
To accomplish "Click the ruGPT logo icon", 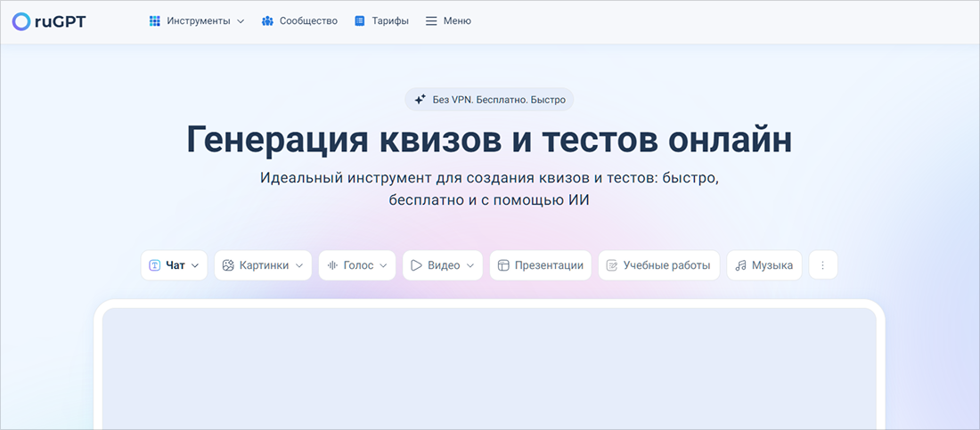I will (x=21, y=20).
